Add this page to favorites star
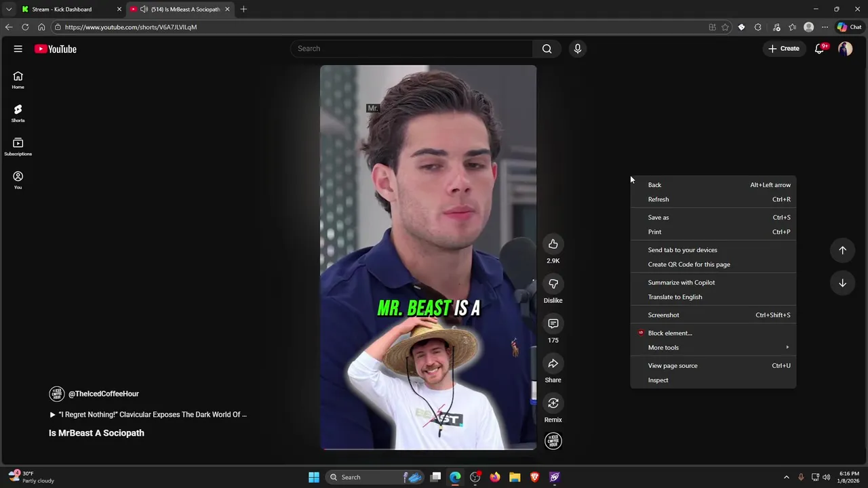Viewport: 868px width, 488px height. click(x=725, y=27)
